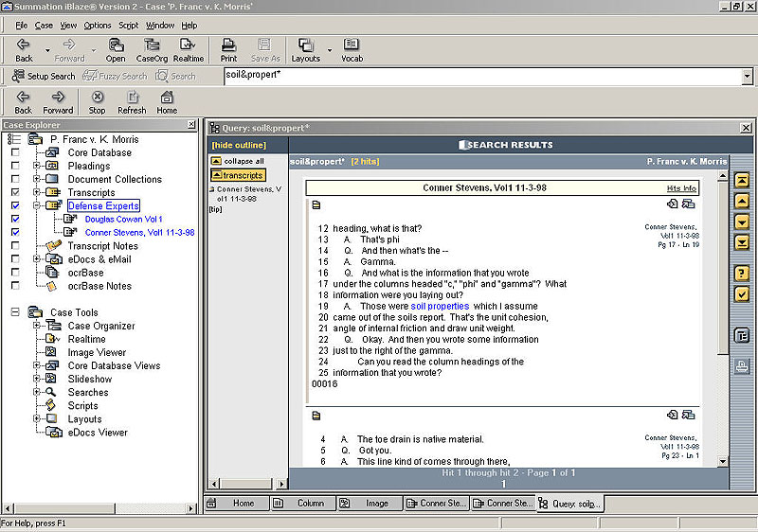Open the Case menu
Image resolution: width=758 pixels, height=532 pixels.
44,26
